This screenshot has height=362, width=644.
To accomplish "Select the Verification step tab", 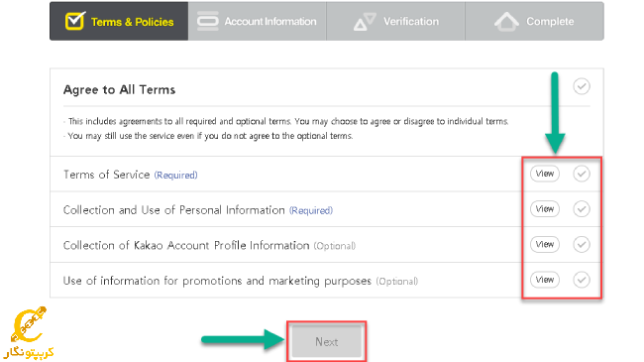I will tap(396, 21).
